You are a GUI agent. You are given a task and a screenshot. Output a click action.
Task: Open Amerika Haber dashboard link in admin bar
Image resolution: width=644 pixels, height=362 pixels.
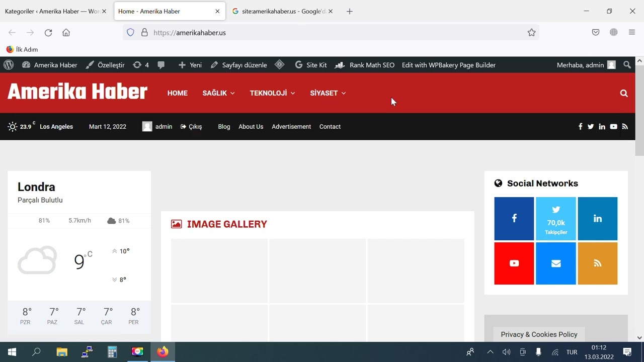pyautogui.click(x=50, y=65)
